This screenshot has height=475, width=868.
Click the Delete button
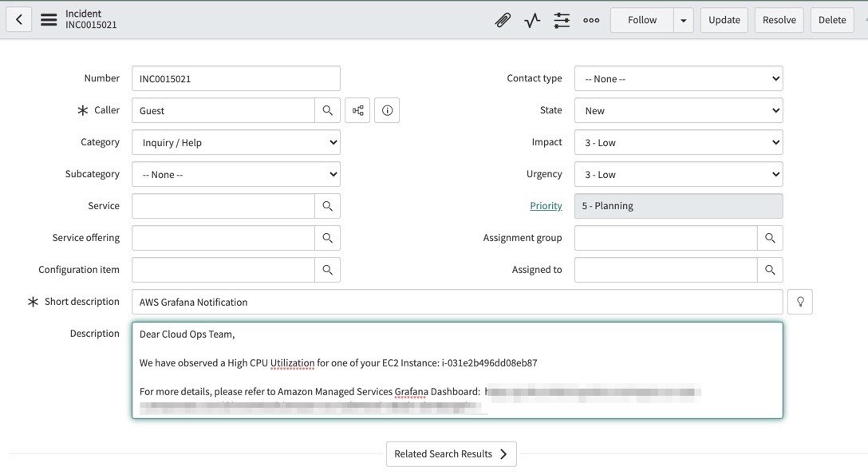pyautogui.click(x=832, y=21)
